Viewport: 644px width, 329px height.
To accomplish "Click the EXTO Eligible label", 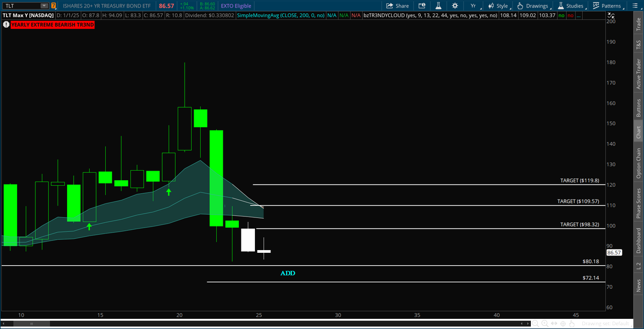I will (236, 6).
